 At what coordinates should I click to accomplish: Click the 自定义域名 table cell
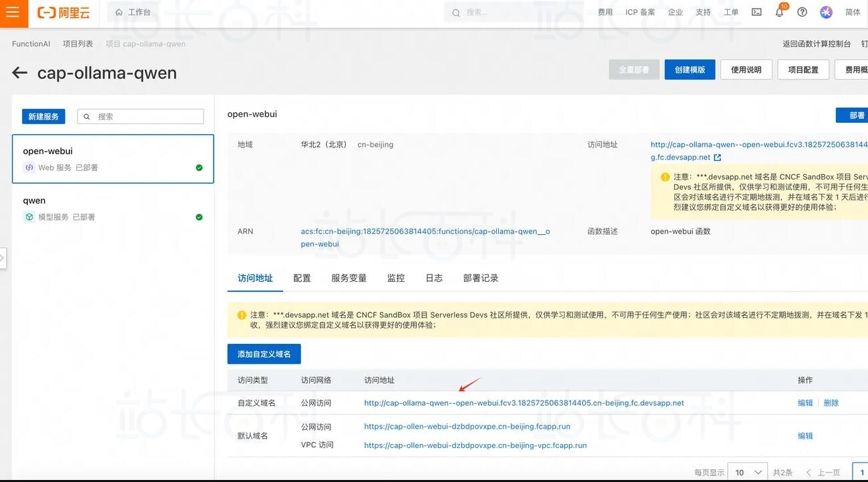coord(256,403)
